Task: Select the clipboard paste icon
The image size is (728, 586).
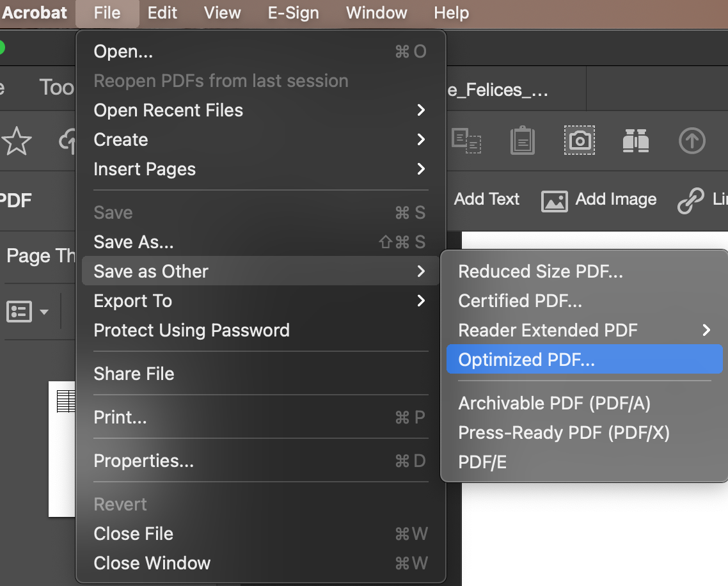Action: (x=523, y=141)
